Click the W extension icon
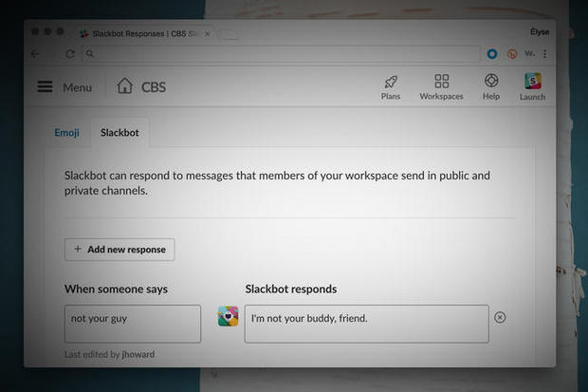588x392 pixels. (x=529, y=54)
